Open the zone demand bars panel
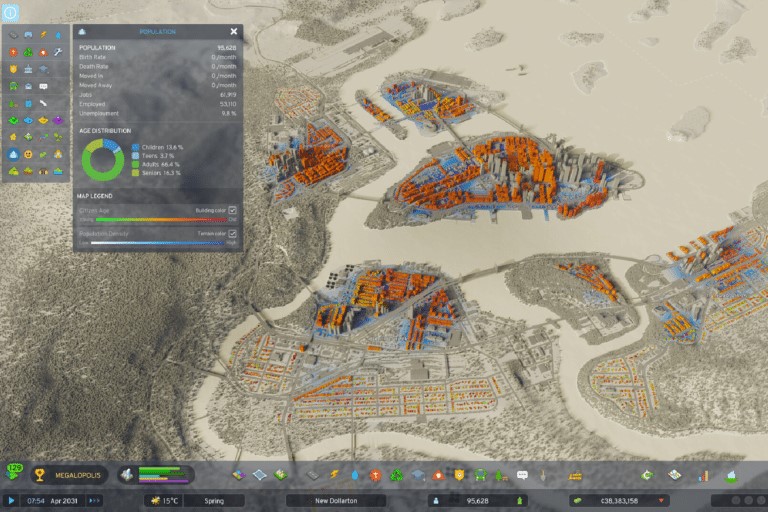The width and height of the screenshot is (768, 512). pyautogui.click(x=156, y=474)
